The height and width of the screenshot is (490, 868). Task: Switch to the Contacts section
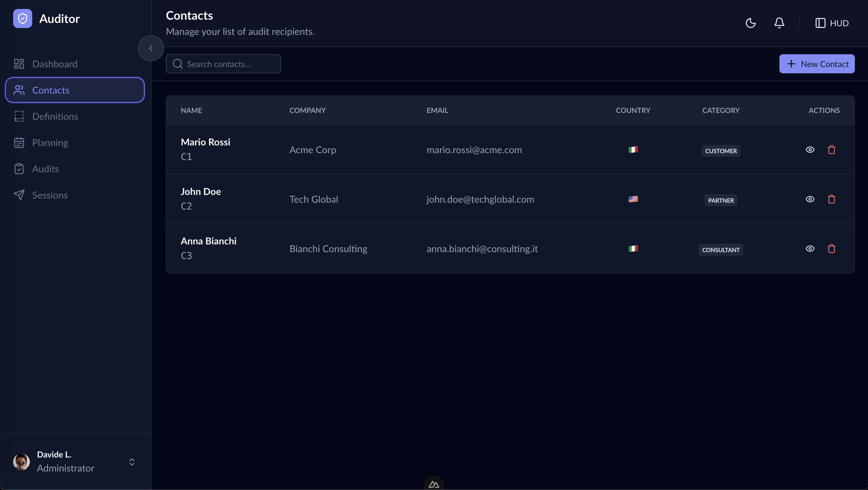(51, 90)
